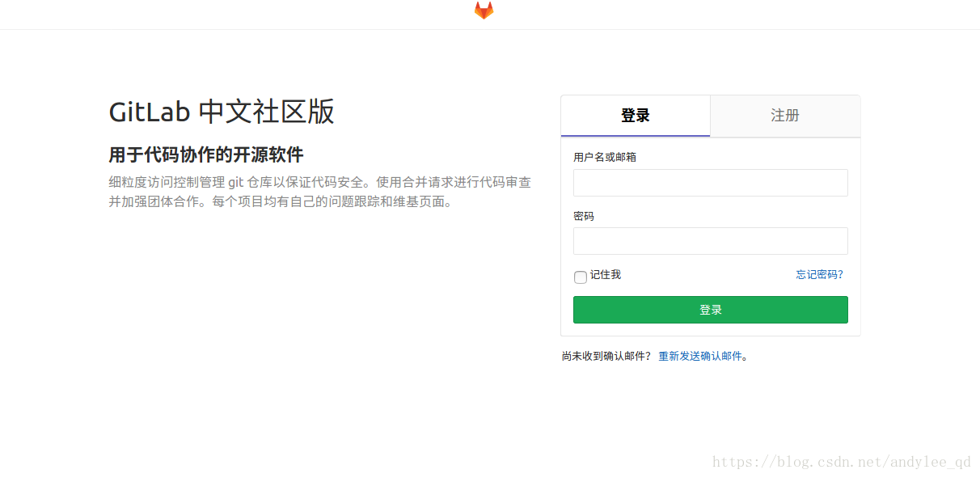
Task: Click the 尚未收到确认邮件? text
Action: point(606,356)
